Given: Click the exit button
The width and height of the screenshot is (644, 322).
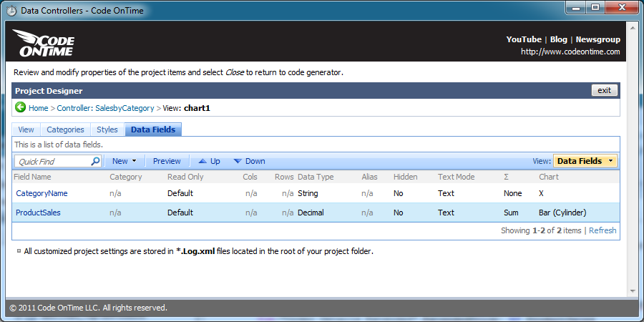Looking at the screenshot, I should tap(604, 90).
